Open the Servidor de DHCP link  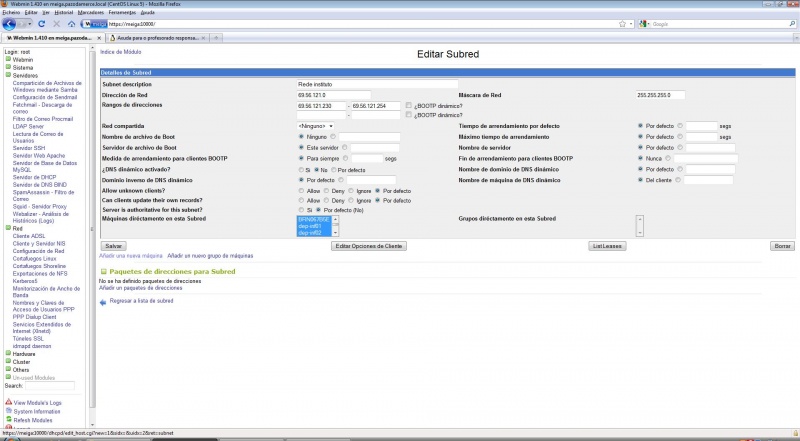point(35,176)
